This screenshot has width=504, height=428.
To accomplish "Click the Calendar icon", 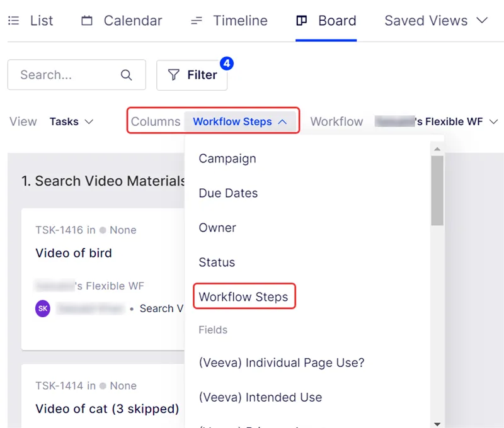I will click(87, 21).
